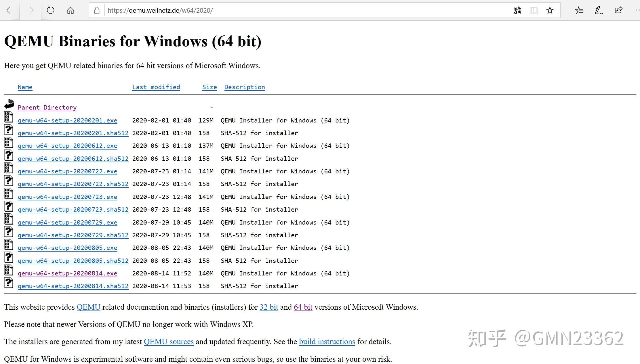Open the Settings and more menu (...)

tap(637, 10)
